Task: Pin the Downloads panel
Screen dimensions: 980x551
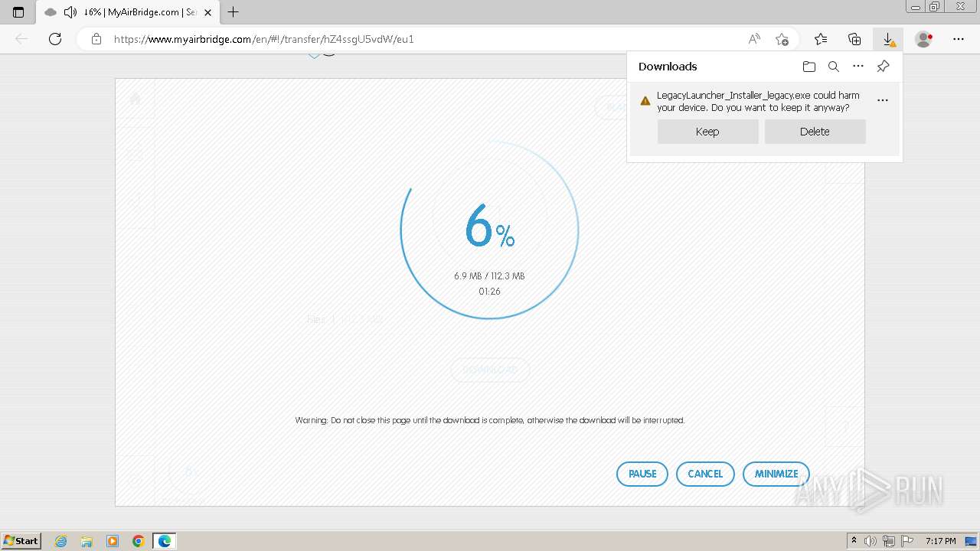Action: tap(883, 67)
